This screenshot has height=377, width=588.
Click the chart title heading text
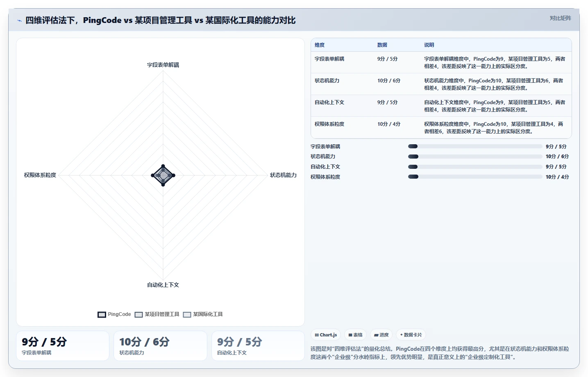(161, 20)
